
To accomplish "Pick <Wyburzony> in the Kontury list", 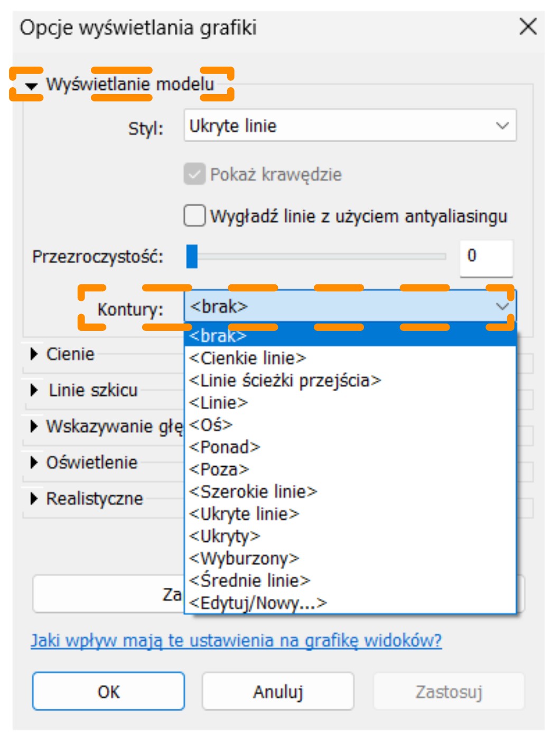I will click(244, 558).
